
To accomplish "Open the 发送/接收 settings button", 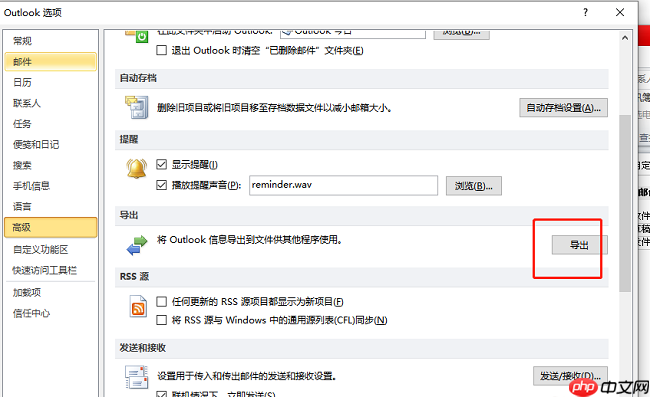I will [570, 376].
